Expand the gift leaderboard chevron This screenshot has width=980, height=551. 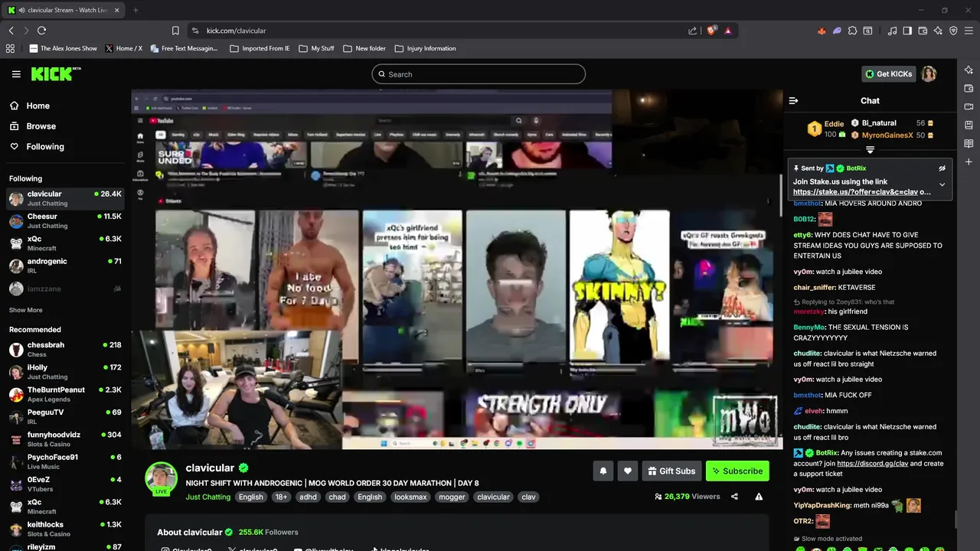click(870, 150)
